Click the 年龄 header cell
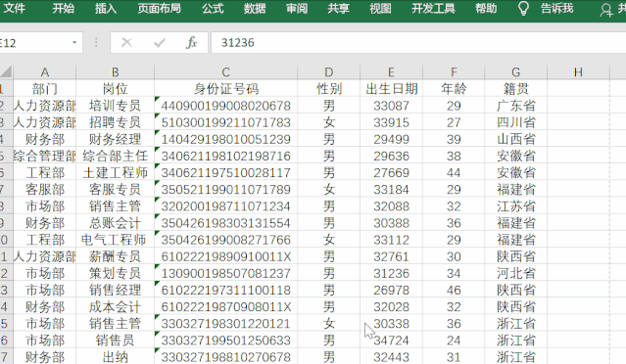 [x=454, y=88]
